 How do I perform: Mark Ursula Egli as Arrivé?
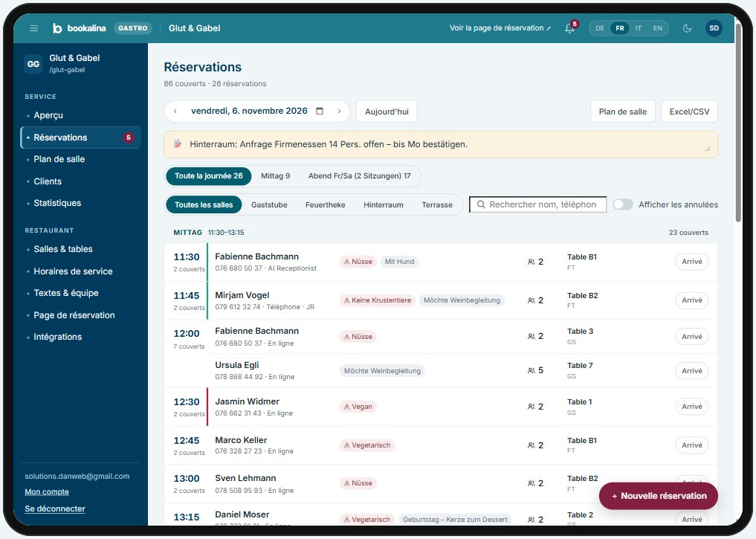click(x=691, y=370)
